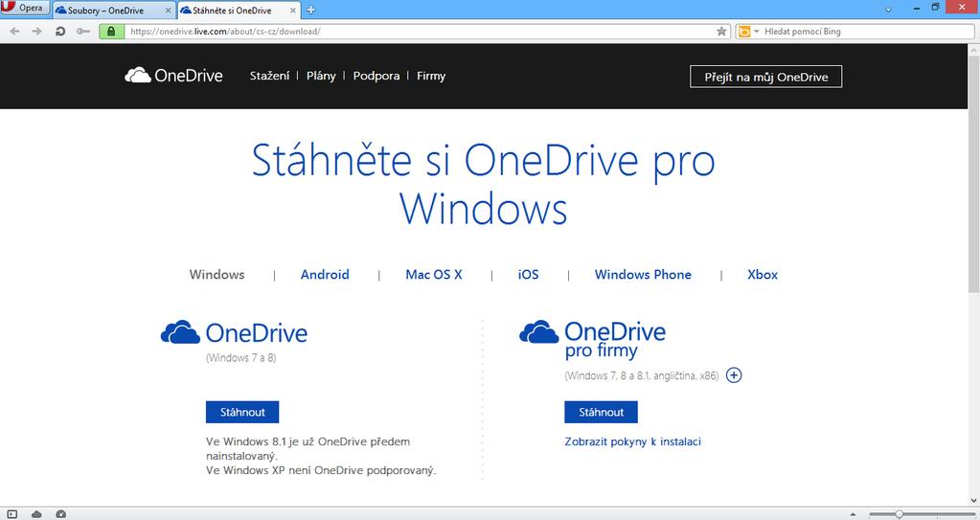Viewport: 980px width, 520px height.
Task: Open the Opera main menu button
Action: (24, 8)
